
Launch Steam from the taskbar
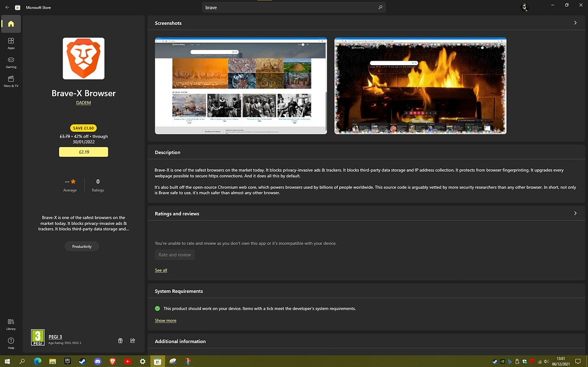82,361
